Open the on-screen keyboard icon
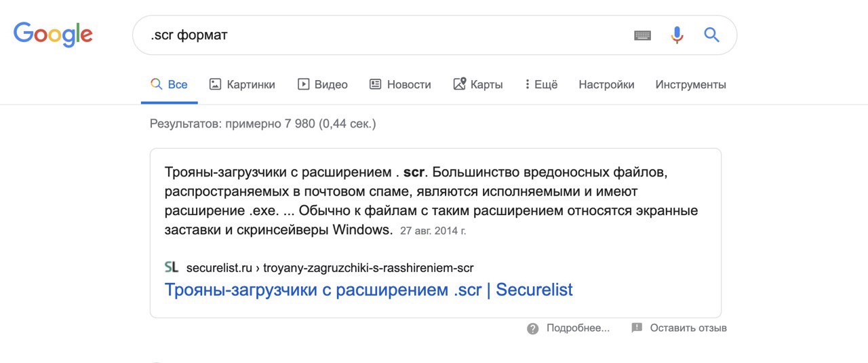The image size is (868, 363). 642,35
